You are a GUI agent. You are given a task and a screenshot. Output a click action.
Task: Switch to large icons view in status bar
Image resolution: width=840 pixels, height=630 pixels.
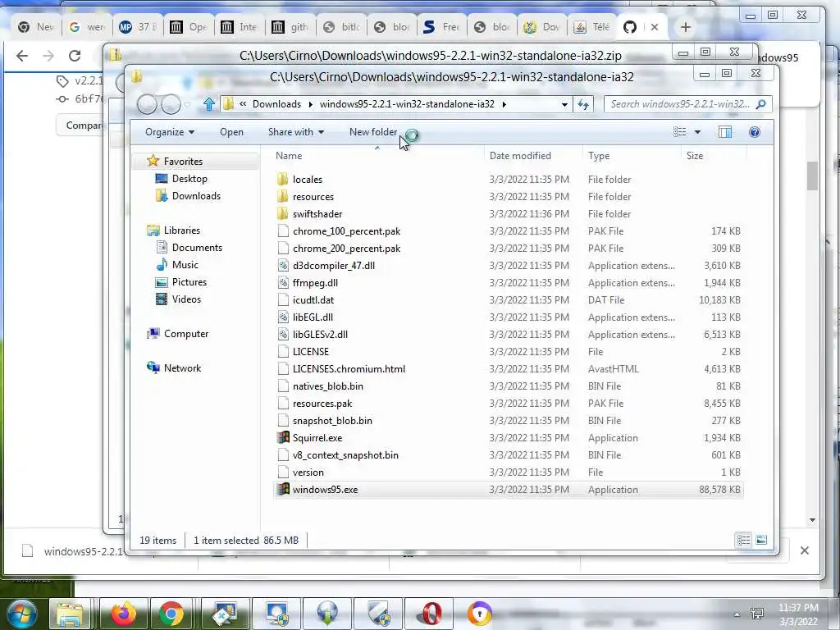coord(760,540)
